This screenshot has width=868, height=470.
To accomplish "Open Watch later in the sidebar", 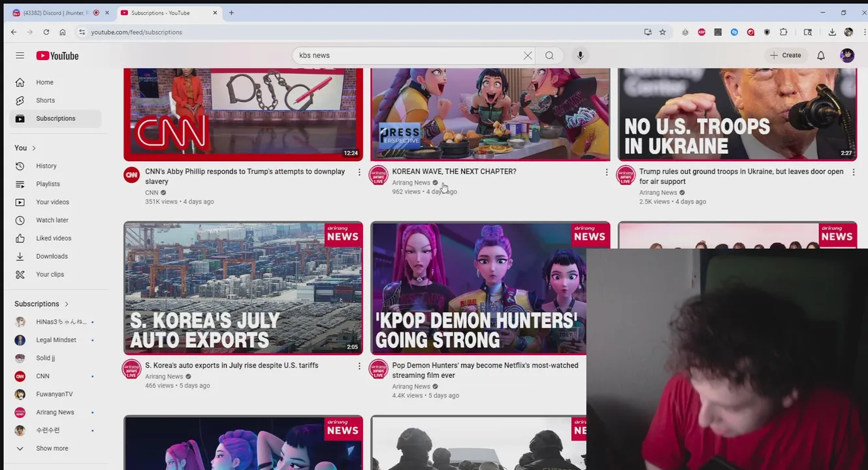I will (x=56, y=220).
